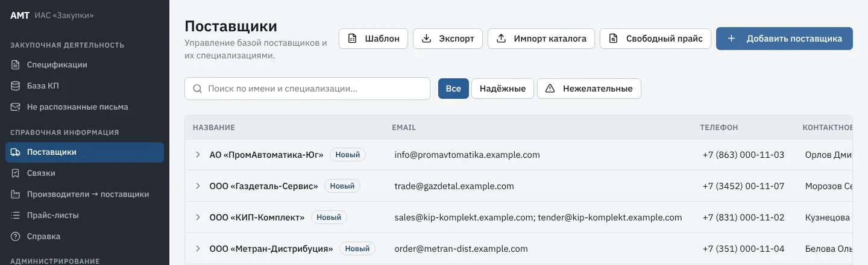This screenshot has height=265, width=868.
Task: Expand the ООО «Газдеталь-Сервис» row
Action: [198, 186]
